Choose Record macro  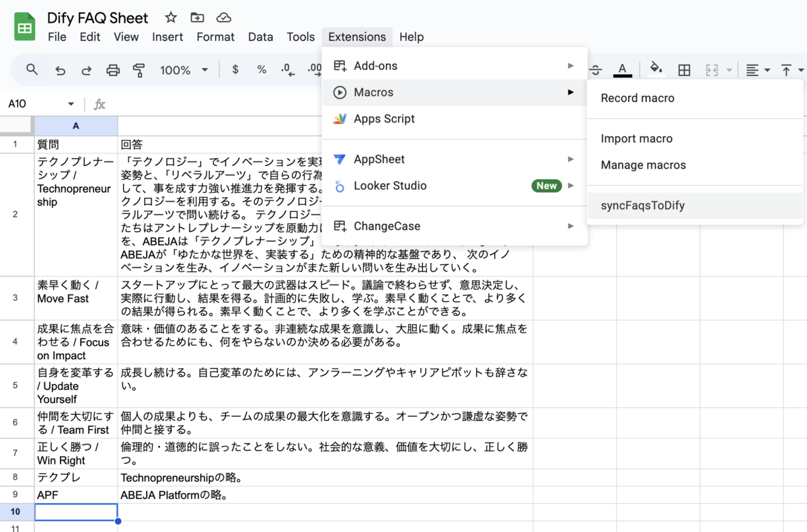pos(695,98)
